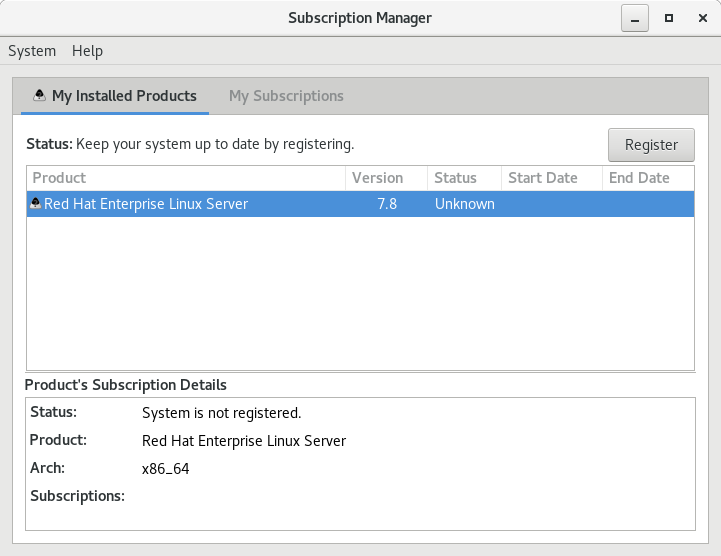Select the Red Hat Enterprise Linux Server row name
The width and height of the screenshot is (721, 556).
(146, 204)
